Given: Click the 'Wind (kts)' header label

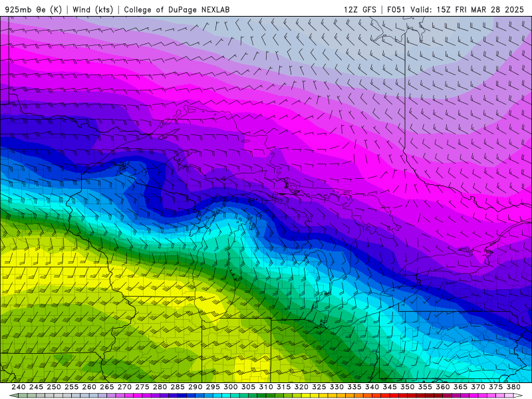Looking at the screenshot, I should 92,9.
